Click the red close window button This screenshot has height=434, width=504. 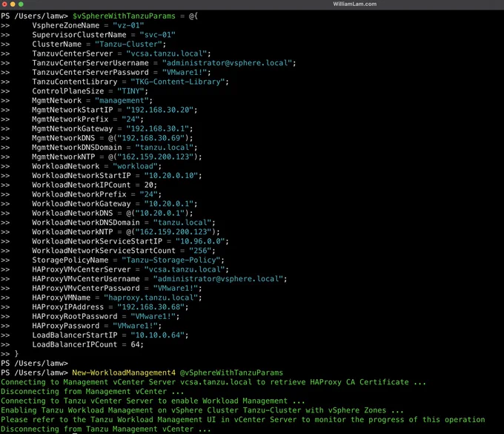pos(4,4)
